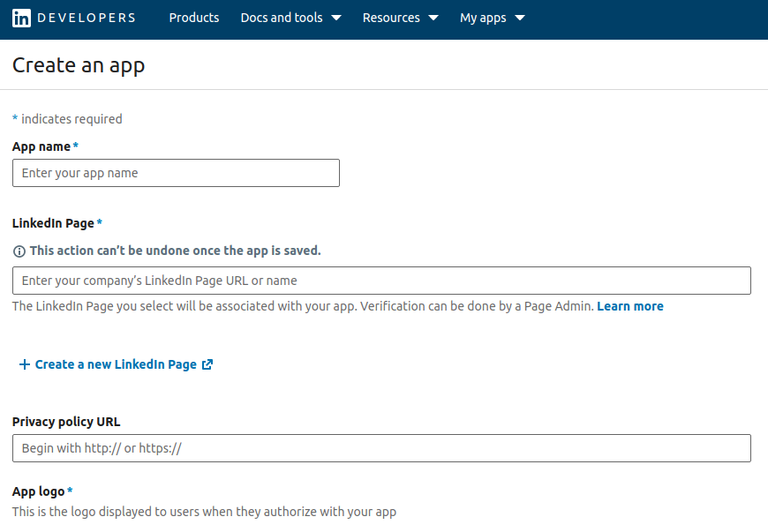768x532 pixels.
Task: Expand the Docs and tools dropdown arrow
Action: pyautogui.click(x=336, y=19)
